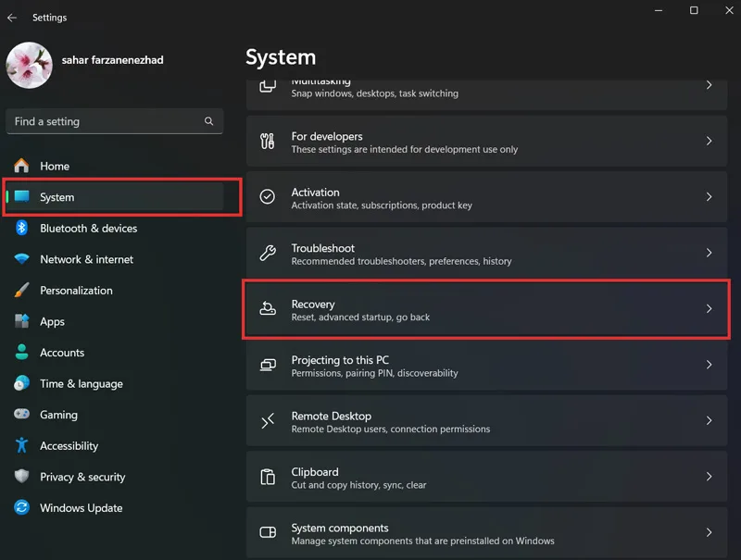Click 'Permissions, pairing PIN, discoverability' text
Viewport: 741px width, 560px height.
point(375,373)
